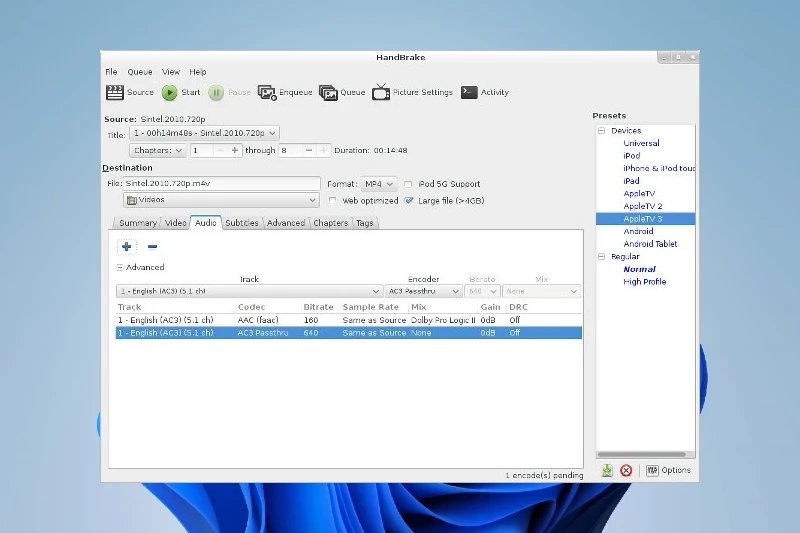Open the View menu
The width and height of the screenshot is (800, 533).
[x=171, y=72]
